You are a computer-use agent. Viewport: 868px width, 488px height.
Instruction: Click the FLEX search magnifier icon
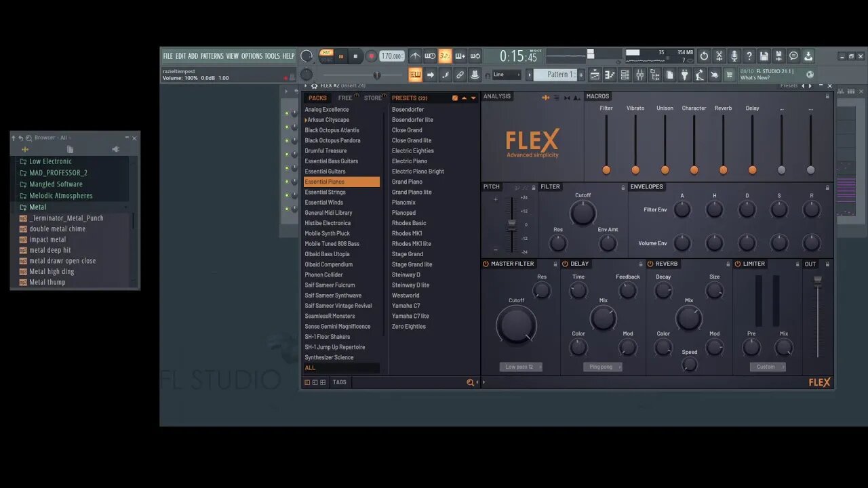point(470,382)
